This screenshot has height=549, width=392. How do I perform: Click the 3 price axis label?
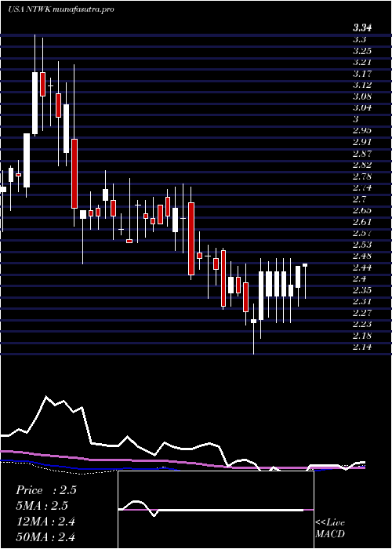pos(356,119)
